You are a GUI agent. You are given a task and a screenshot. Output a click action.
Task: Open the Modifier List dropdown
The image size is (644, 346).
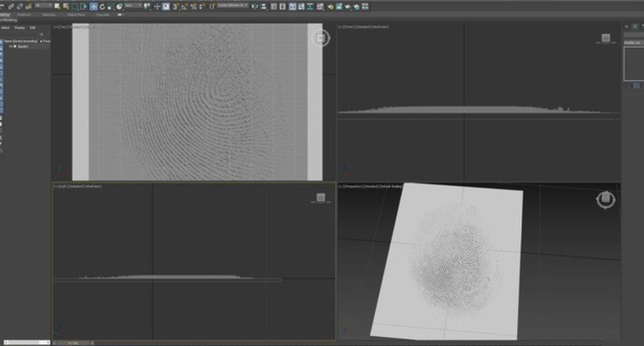coord(634,43)
